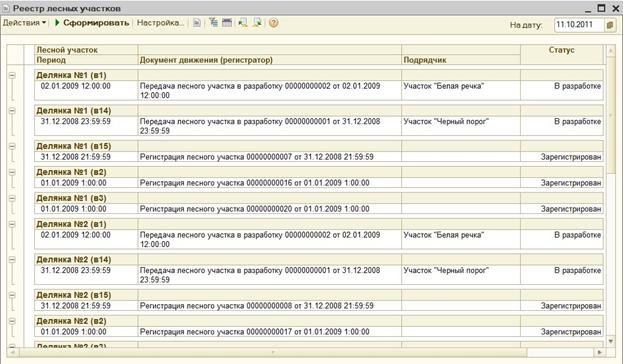Click the vertical scrollbar thumb
This screenshot has height=364, width=623.
point(611,114)
